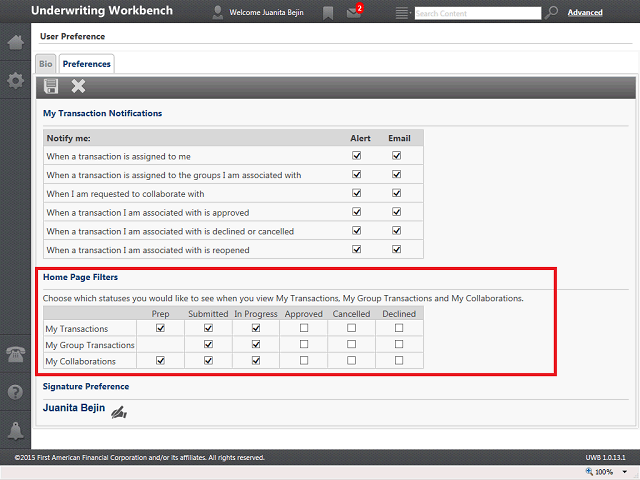This screenshot has width=640, height=480.
Task: Uncheck Prep for My Collaborations
Action: (x=160, y=360)
